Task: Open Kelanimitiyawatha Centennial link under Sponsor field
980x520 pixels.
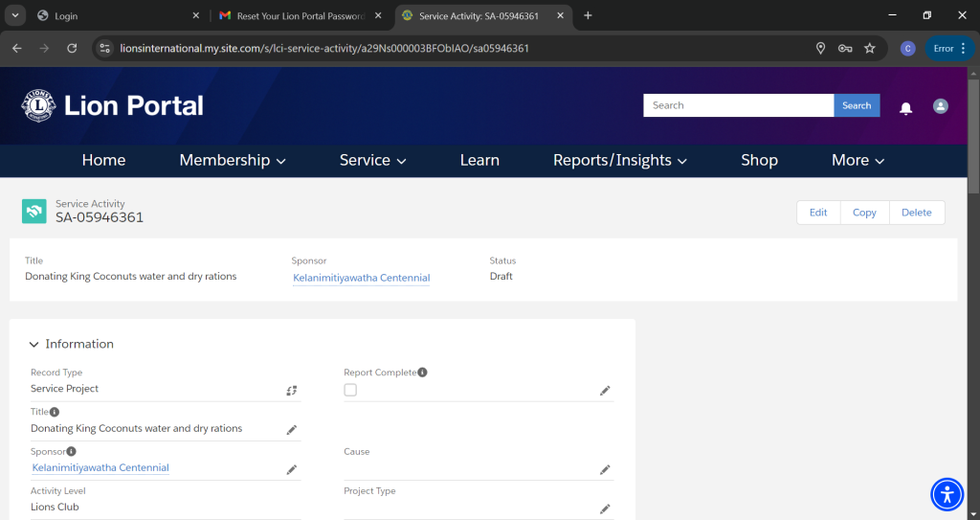Action: pos(100,467)
